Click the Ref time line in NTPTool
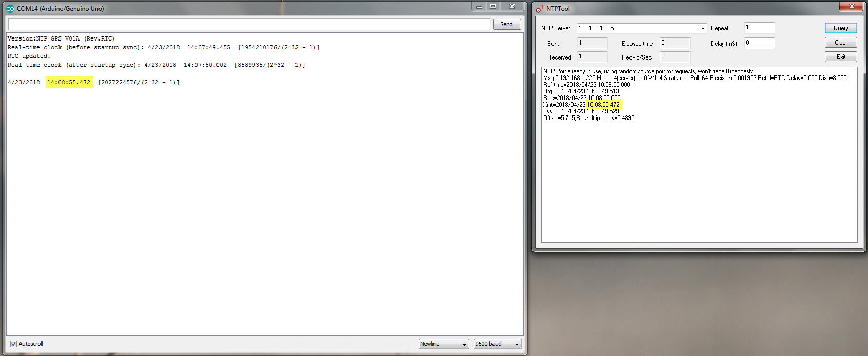868x356 pixels. 587,85
